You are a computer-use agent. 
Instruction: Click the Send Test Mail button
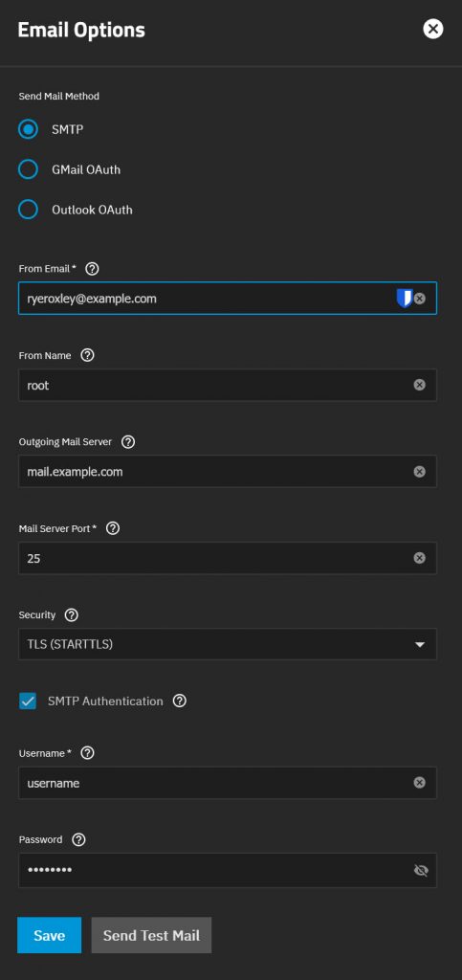(x=151, y=935)
